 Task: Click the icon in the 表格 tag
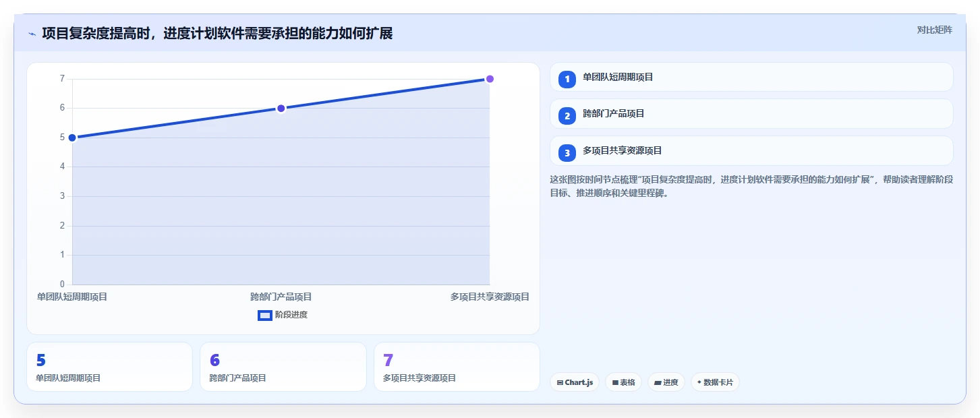point(615,383)
